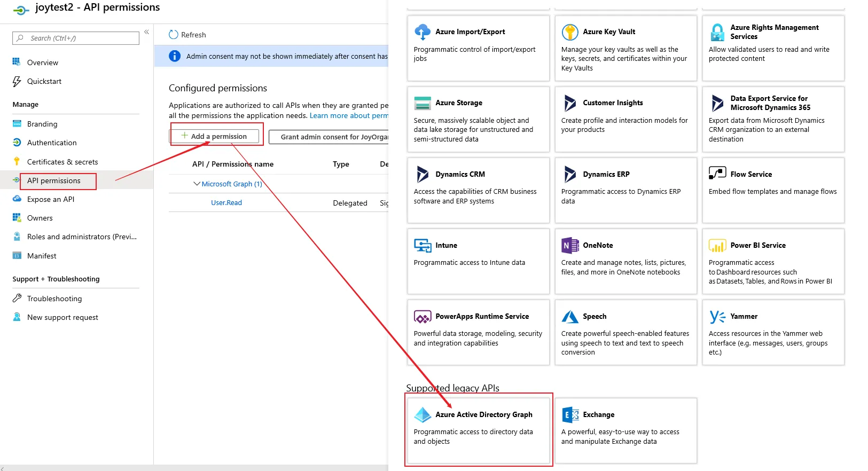Open Branding in the sidebar
This screenshot has height=471, width=868.
click(x=42, y=124)
